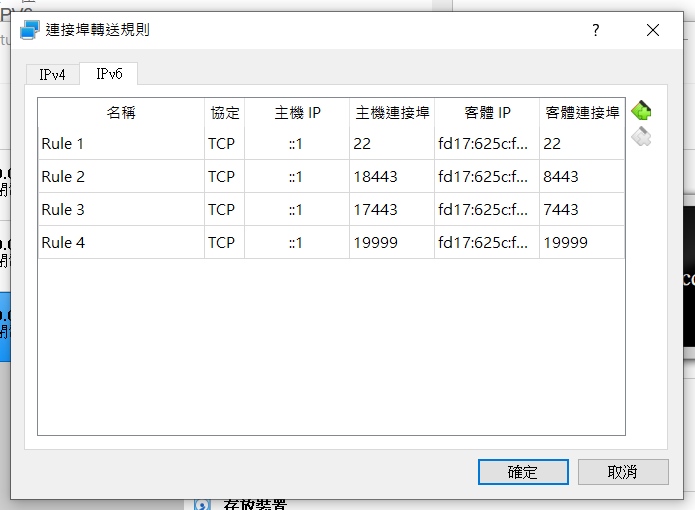695x510 pixels.
Task: Select host port 18443 cell
Action: pyautogui.click(x=391, y=177)
